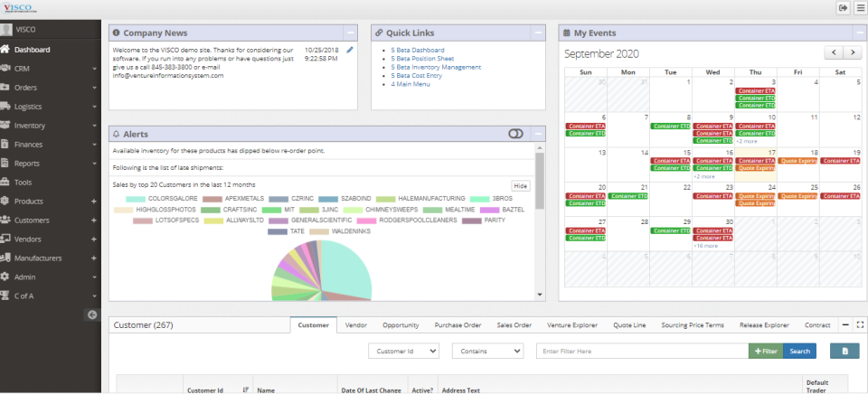The width and height of the screenshot is (868, 394).
Task: Switch to the Contract tab
Action: tap(817, 325)
